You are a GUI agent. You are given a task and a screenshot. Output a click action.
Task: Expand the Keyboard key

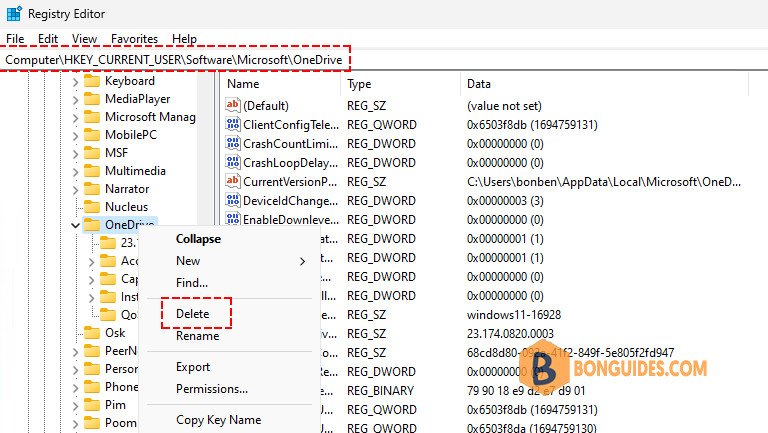pos(75,82)
